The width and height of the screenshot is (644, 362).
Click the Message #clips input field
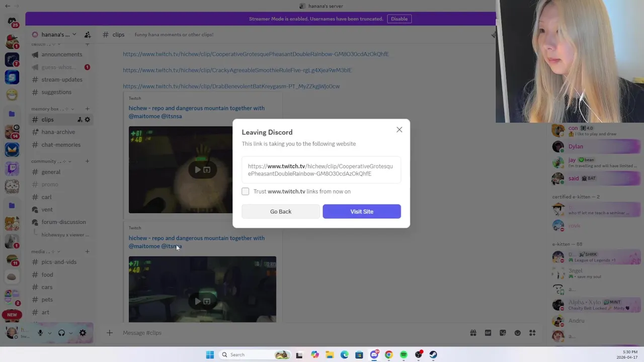pyautogui.click(x=292, y=333)
